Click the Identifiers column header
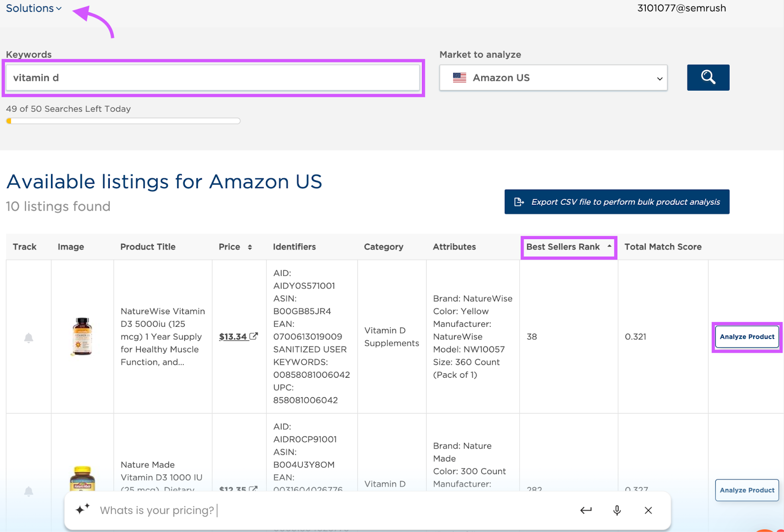This screenshot has height=532, width=784. click(294, 247)
